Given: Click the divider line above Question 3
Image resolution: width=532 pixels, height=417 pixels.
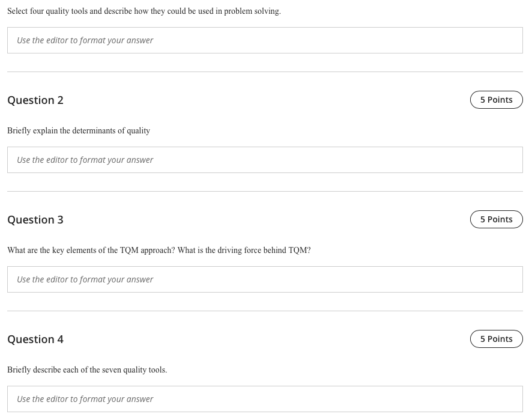Looking at the screenshot, I should point(265,190).
